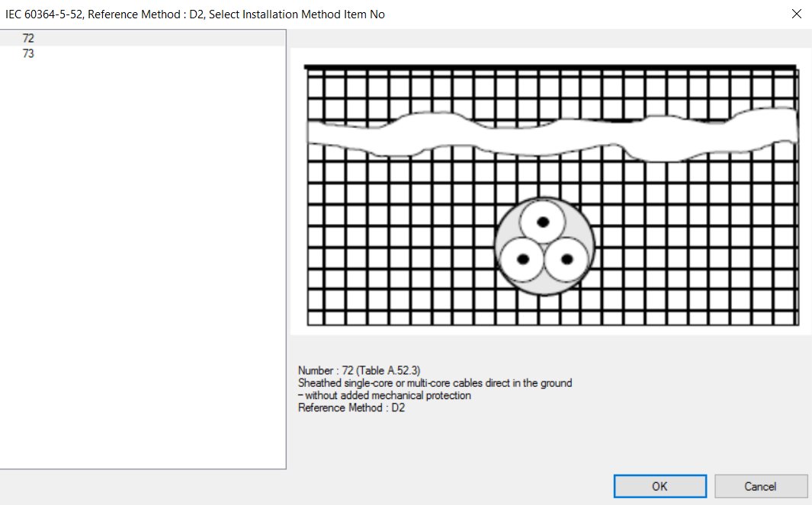This screenshot has width=812, height=505.
Task: Click the three-core cable cross-section in the diagram
Action: (544, 245)
